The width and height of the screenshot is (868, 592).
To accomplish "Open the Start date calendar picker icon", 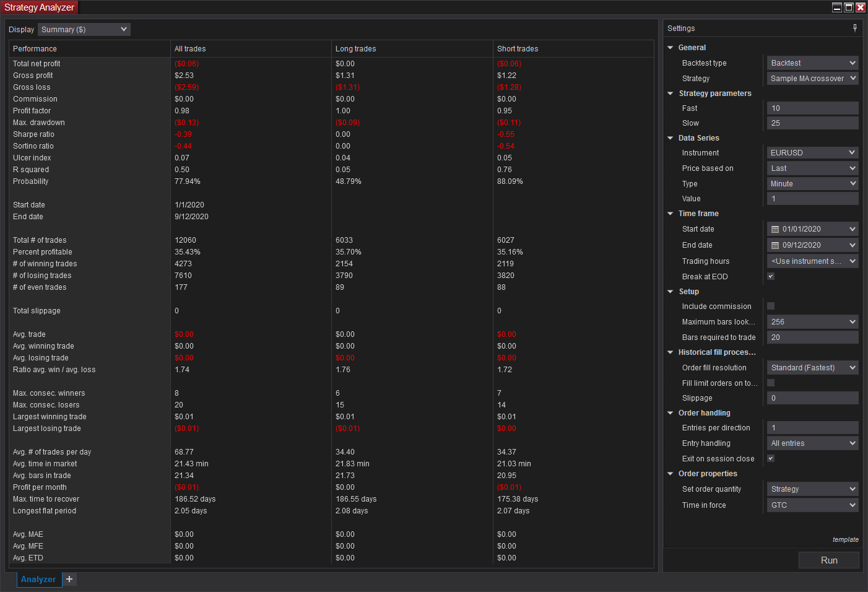I will (775, 229).
